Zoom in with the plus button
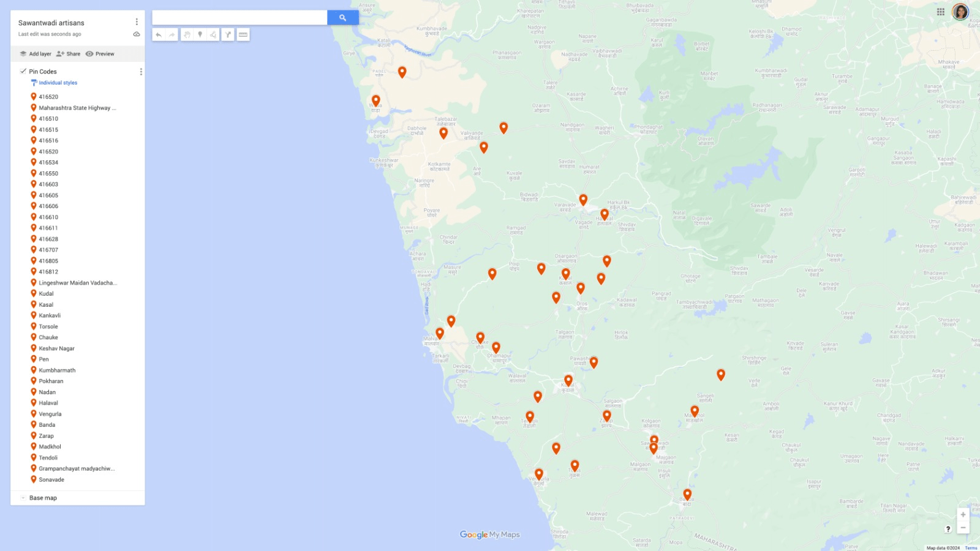This screenshot has height=551, width=980. [963, 515]
